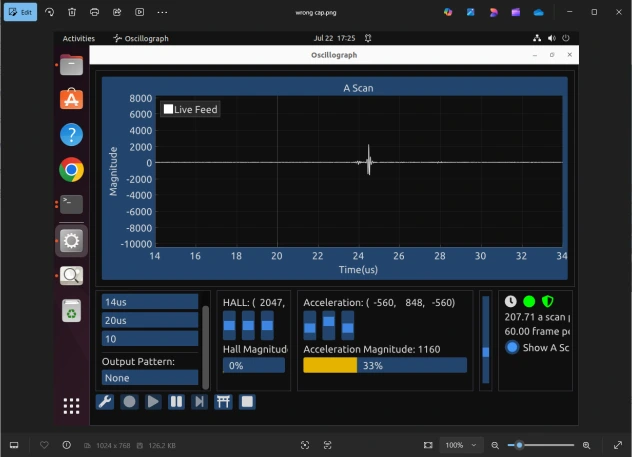Open the Activities menu
Viewport: 632px width, 457px height.
[78, 38]
